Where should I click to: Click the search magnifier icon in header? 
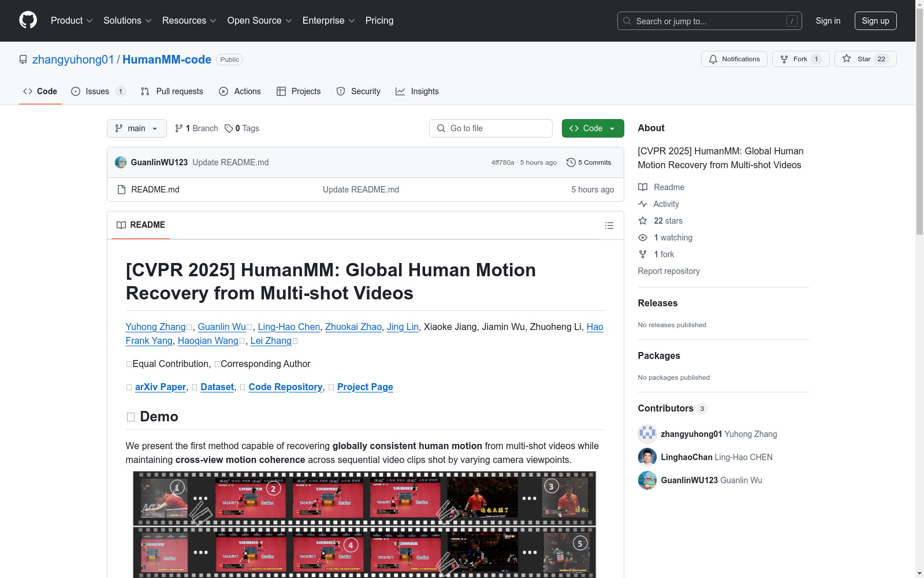click(627, 21)
